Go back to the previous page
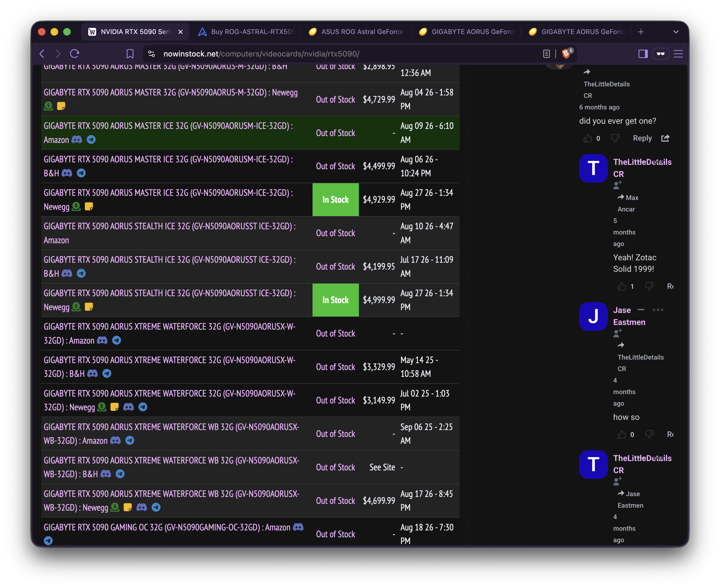 click(x=42, y=53)
